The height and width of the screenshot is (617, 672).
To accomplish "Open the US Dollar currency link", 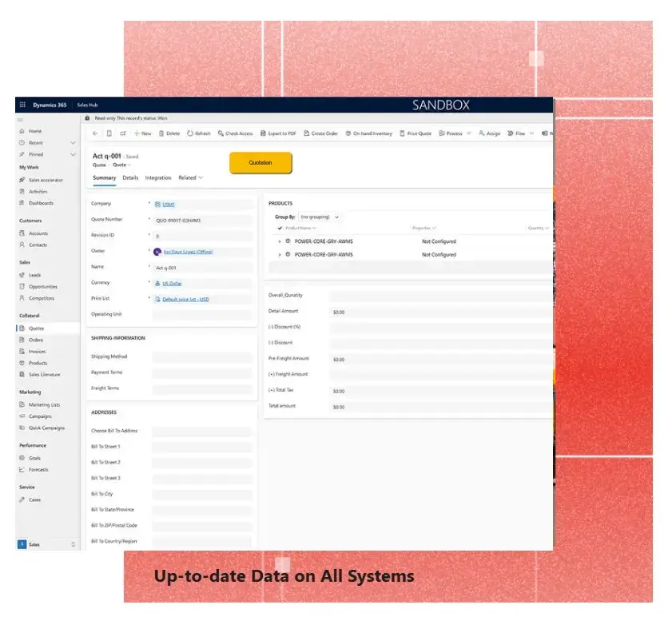I will [x=173, y=283].
